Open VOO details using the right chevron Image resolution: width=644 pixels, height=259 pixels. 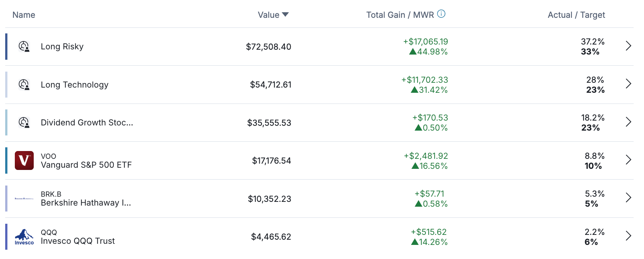tap(628, 160)
